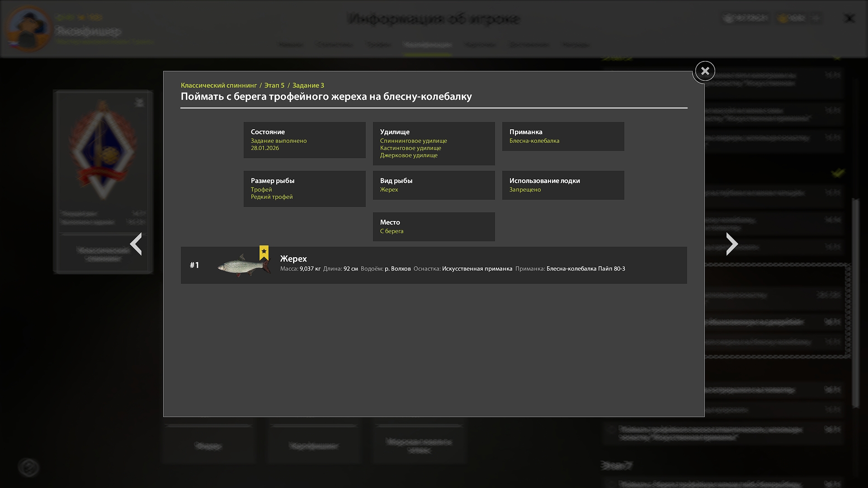Click the Место С берега card
This screenshot has height=488, width=868.
[x=434, y=227]
